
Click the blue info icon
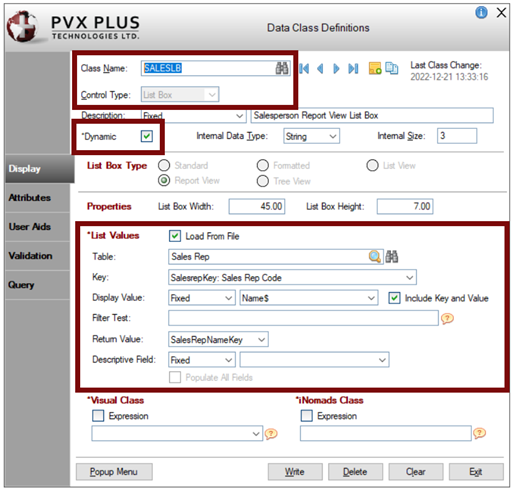[481, 13]
